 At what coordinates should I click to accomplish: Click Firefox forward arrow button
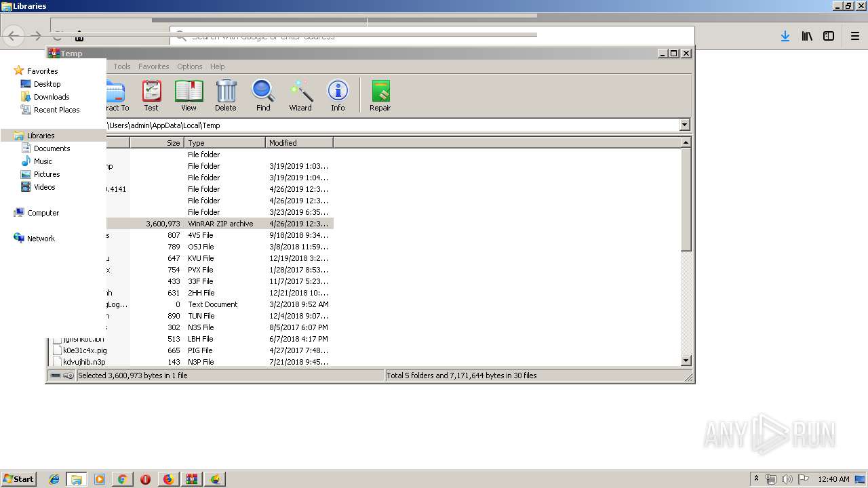pyautogui.click(x=37, y=37)
